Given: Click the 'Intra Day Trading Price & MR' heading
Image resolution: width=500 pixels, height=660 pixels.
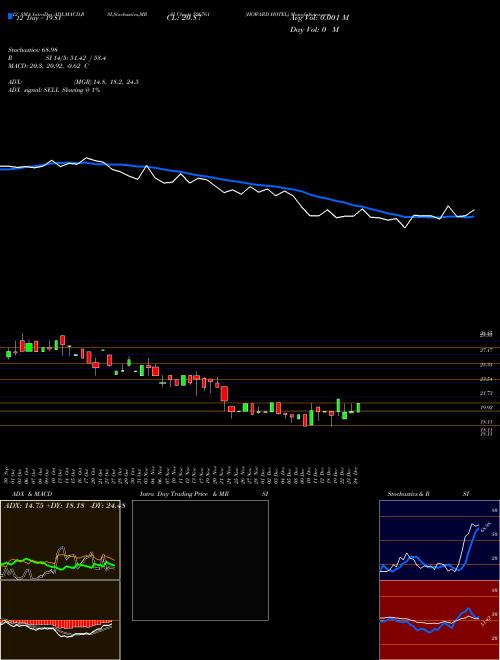Looking at the screenshot, I should coord(184,494).
